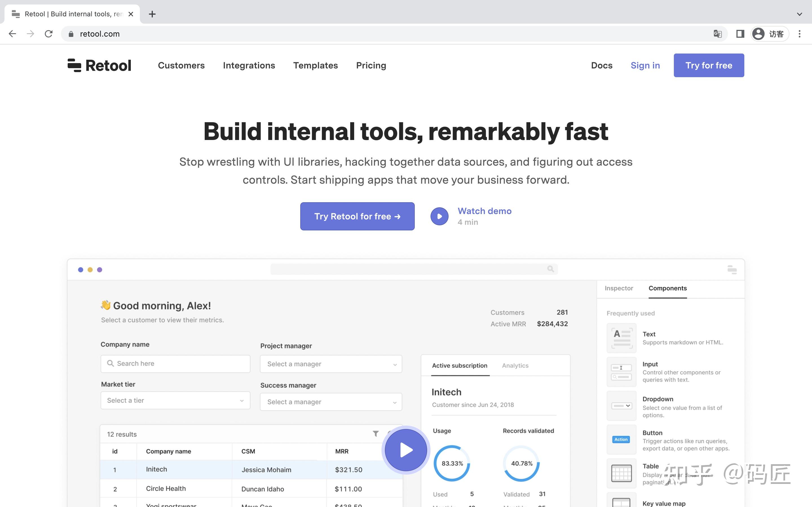Open Chrome's three-dot menu

point(799,34)
